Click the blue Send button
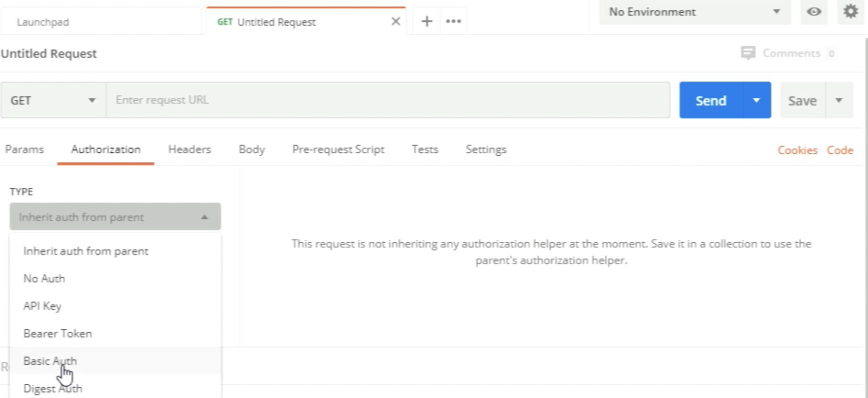Screen dimensions: 868x398 [x=711, y=100]
